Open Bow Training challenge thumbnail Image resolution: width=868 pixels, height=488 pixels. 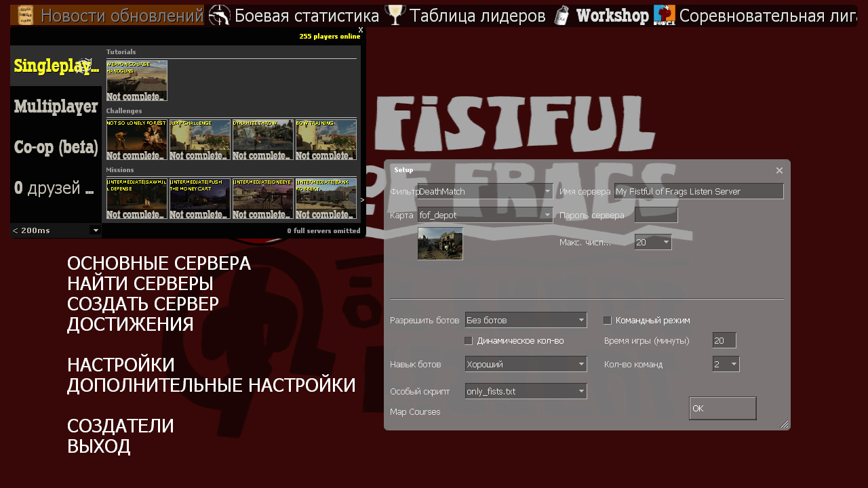pos(326,140)
